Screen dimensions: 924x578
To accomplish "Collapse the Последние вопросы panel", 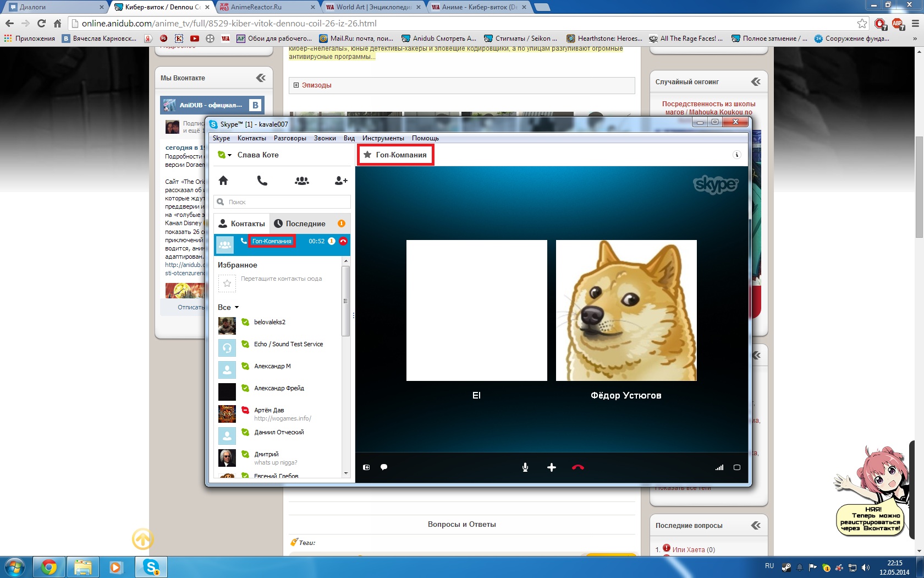I will [x=756, y=525].
